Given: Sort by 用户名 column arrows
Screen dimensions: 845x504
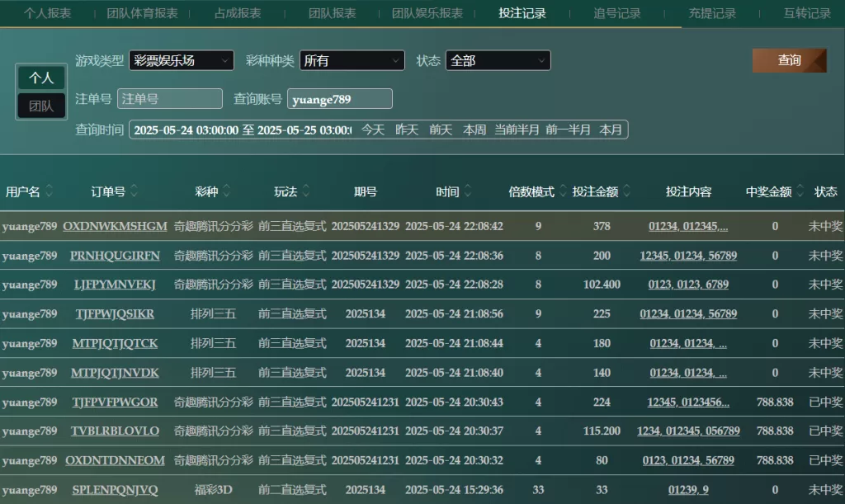Looking at the screenshot, I should [49, 191].
